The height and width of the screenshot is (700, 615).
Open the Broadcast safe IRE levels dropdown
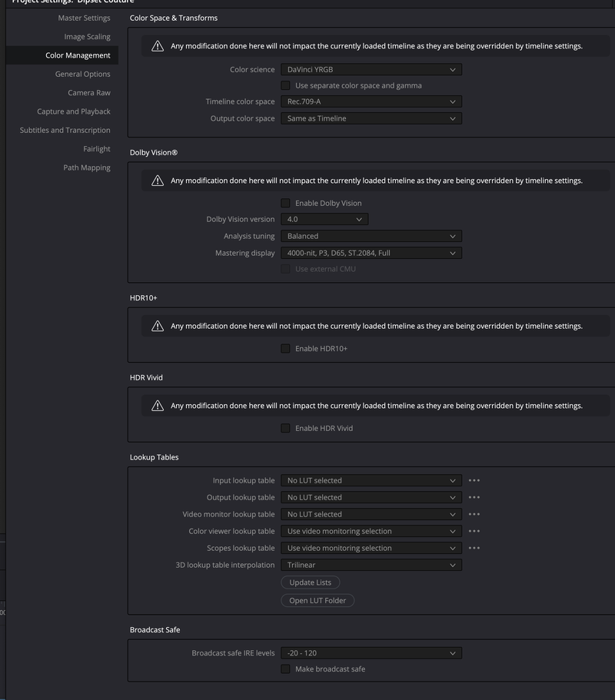[371, 652]
